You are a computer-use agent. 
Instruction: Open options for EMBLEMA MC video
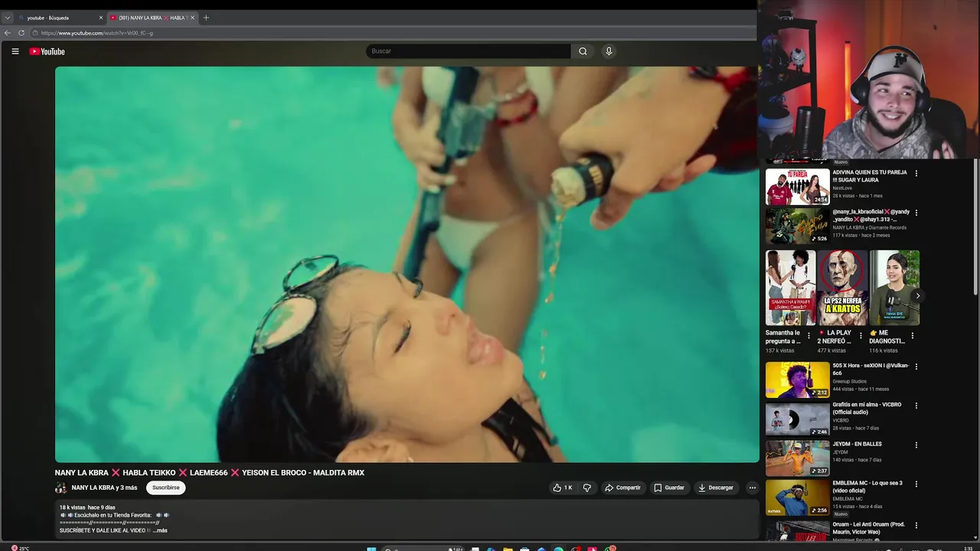click(916, 484)
